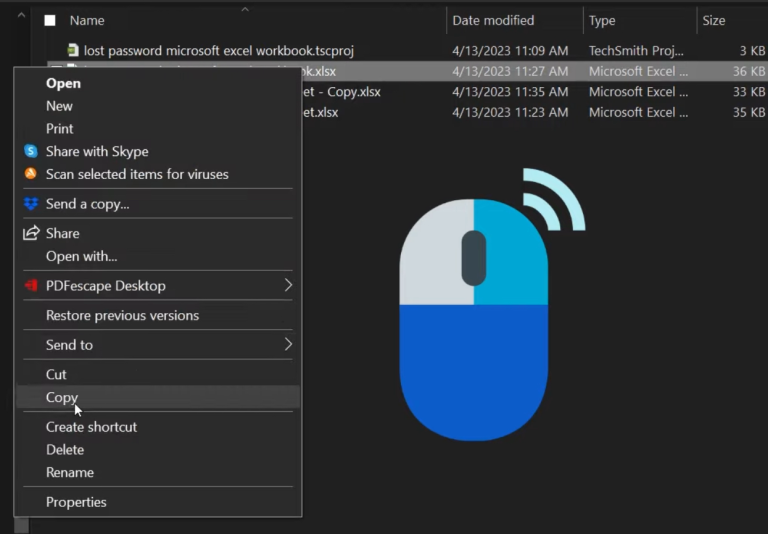The image size is (768, 534).
Task: Click the orange virus scan icon
Action: click(31, 174)
